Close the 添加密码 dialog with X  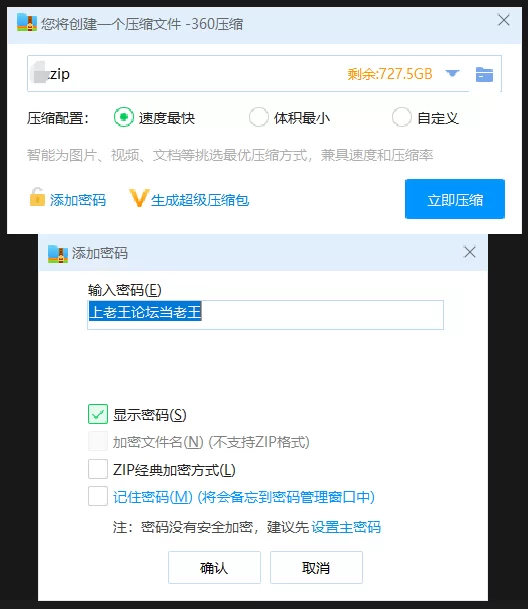(x=470, y=252)
